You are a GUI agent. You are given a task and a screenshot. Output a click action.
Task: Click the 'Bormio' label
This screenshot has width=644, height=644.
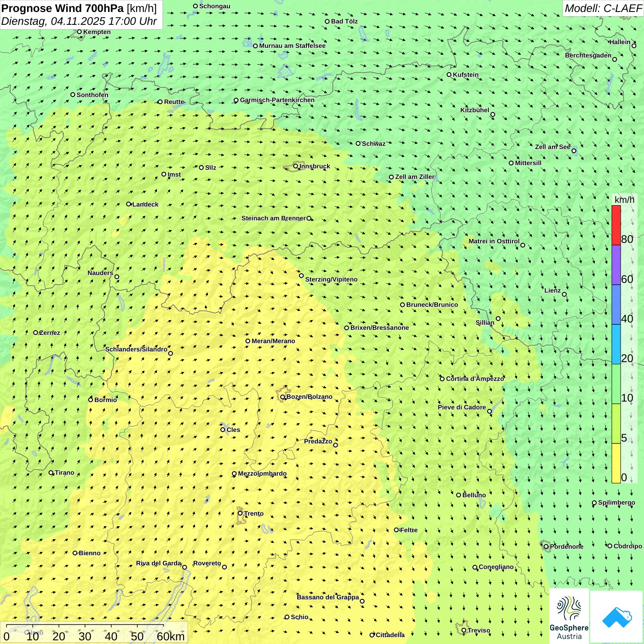pyautogui.click(x=105, y=400)
